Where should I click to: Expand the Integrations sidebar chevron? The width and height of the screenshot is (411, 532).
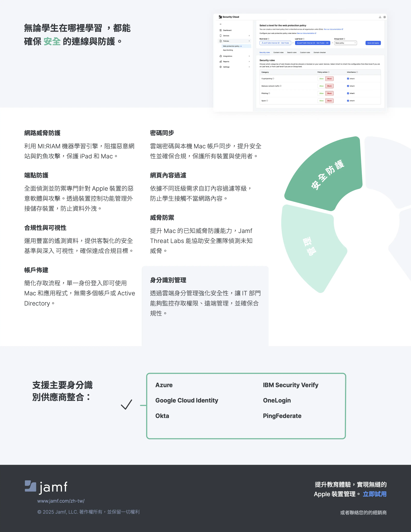249,56
